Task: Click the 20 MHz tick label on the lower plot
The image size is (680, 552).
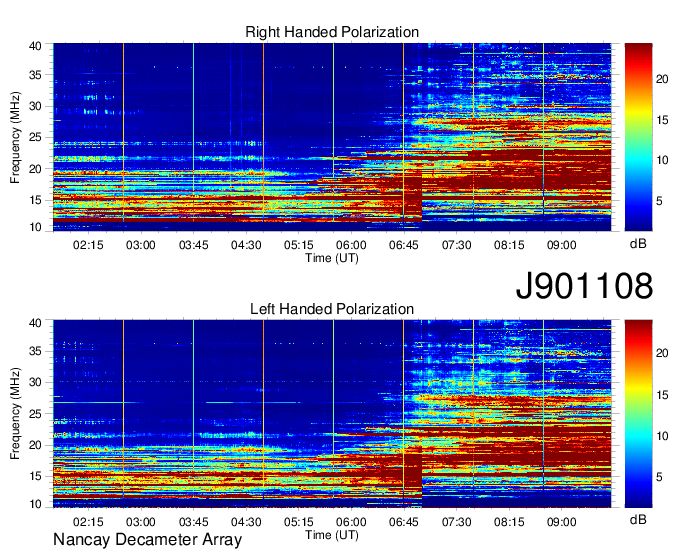Action: click(x=36, y=445)
